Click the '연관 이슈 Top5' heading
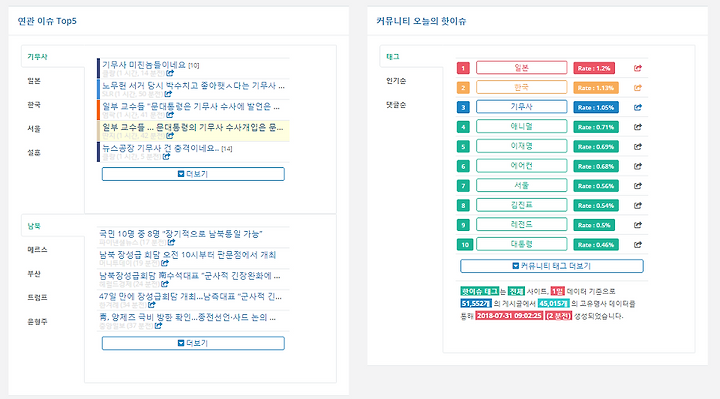This screenshot has height=399, width=720. coord(47,21)
